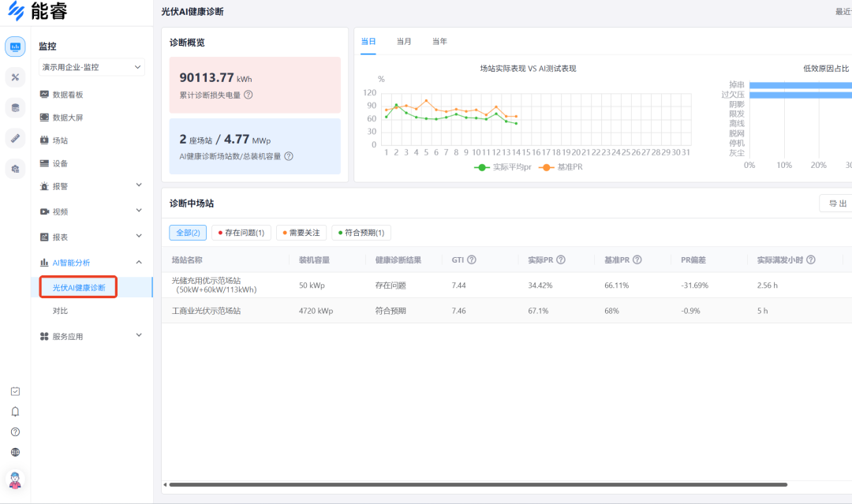Select the 场站 station icon

pos(44,140)
